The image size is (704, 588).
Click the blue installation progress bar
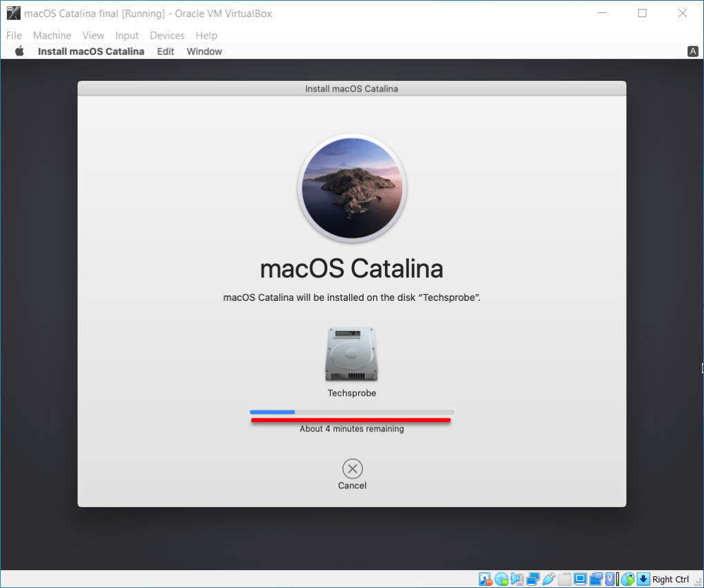[352, 411]
